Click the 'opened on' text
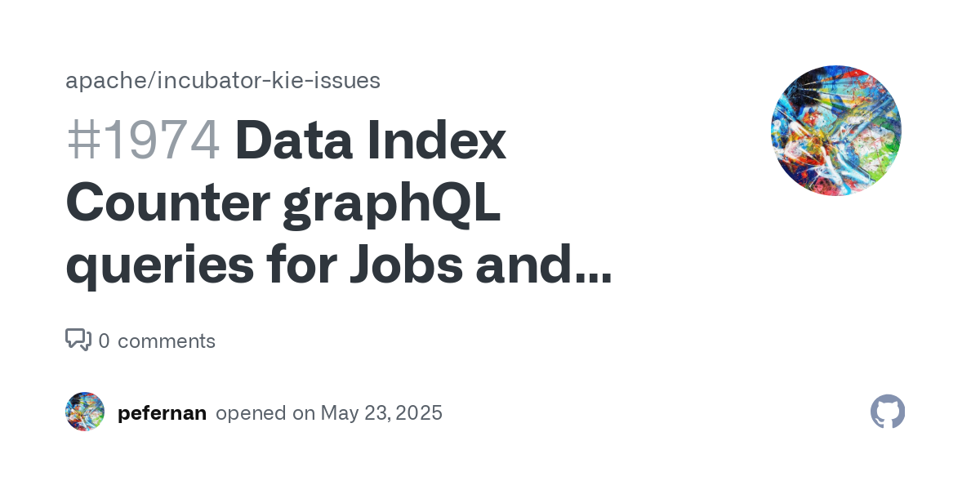Screen dimensions: 980x490 coord(265,413)
